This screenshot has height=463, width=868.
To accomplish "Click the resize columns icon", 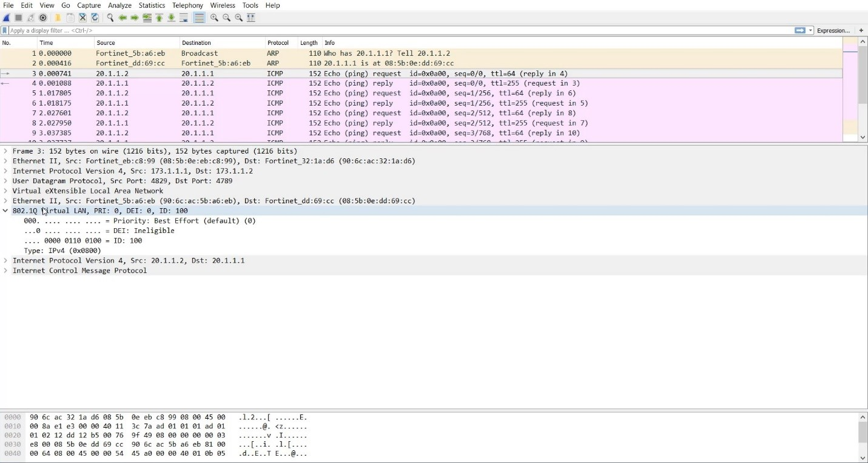I will [251, 18].
